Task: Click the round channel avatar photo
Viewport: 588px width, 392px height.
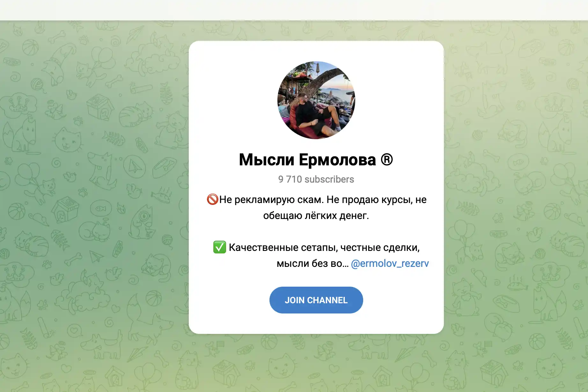Action: [x=316, y=100]
